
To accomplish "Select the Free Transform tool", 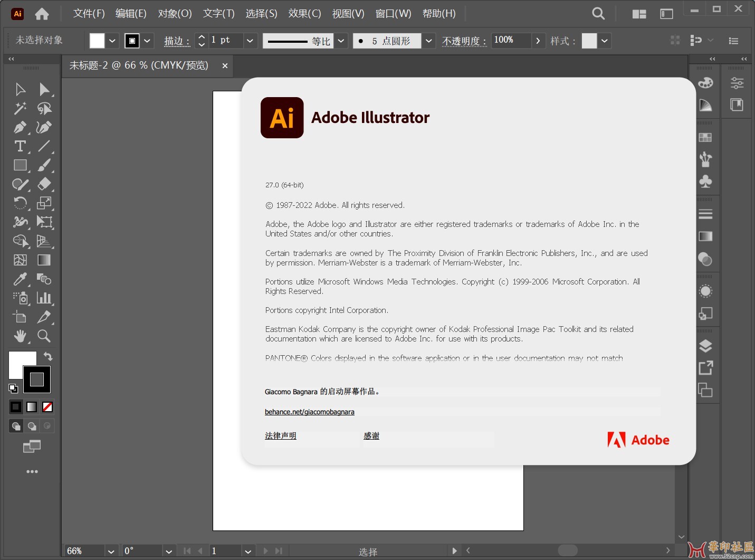I will click(x=44, y=222).
